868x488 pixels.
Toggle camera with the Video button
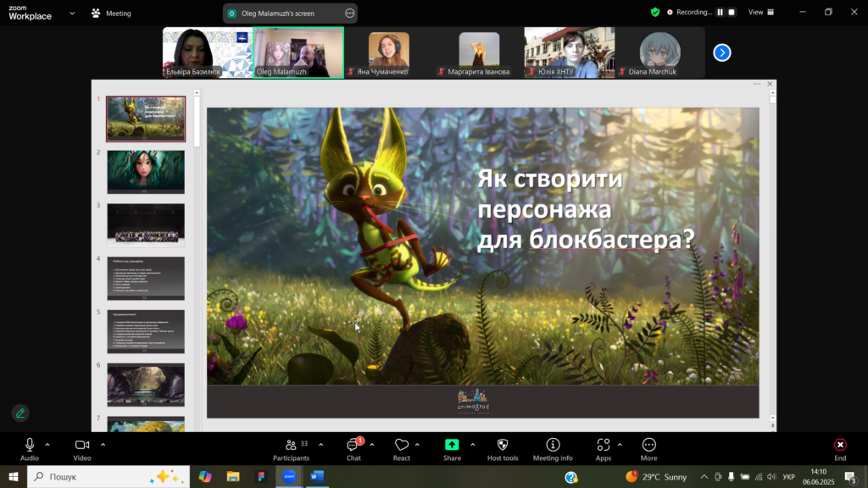click(82, 449)
